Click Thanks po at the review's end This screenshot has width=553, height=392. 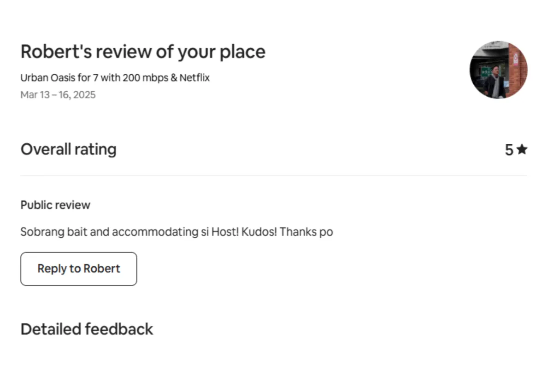coord(306,232)
